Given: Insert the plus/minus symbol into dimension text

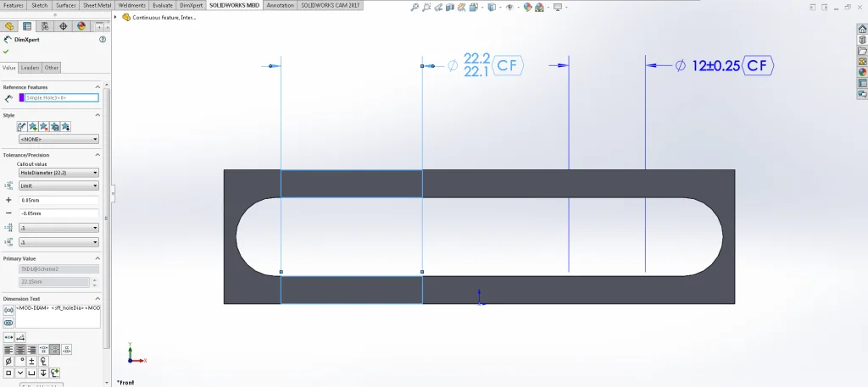Looking at the screenshot, I should pyautogui.click(x=31, y=361).
